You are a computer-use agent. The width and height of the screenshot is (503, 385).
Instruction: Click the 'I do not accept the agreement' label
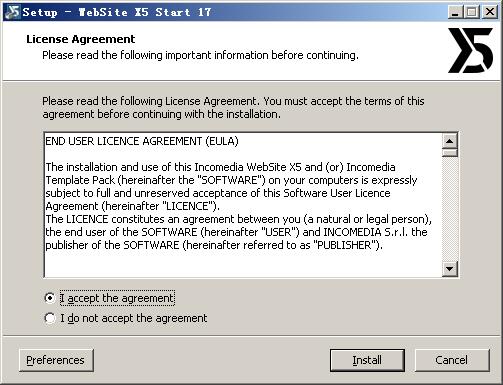coord(134,318)
